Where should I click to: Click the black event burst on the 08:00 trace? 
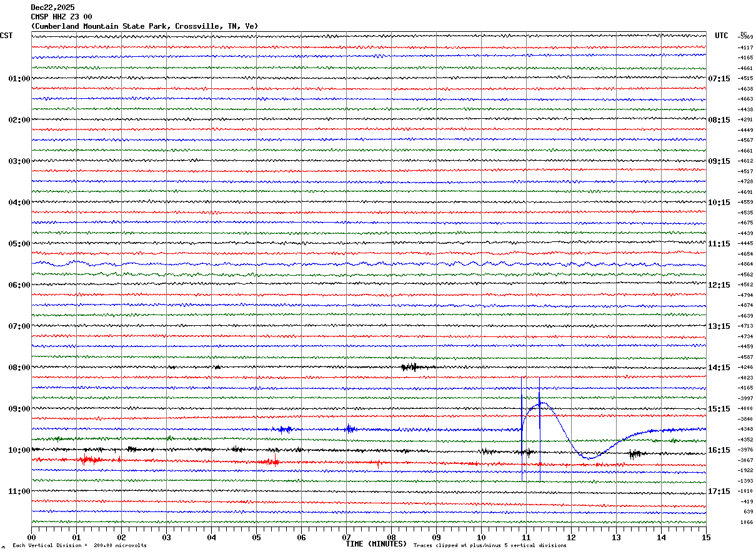pyautogui.click(x=413, y=367)
